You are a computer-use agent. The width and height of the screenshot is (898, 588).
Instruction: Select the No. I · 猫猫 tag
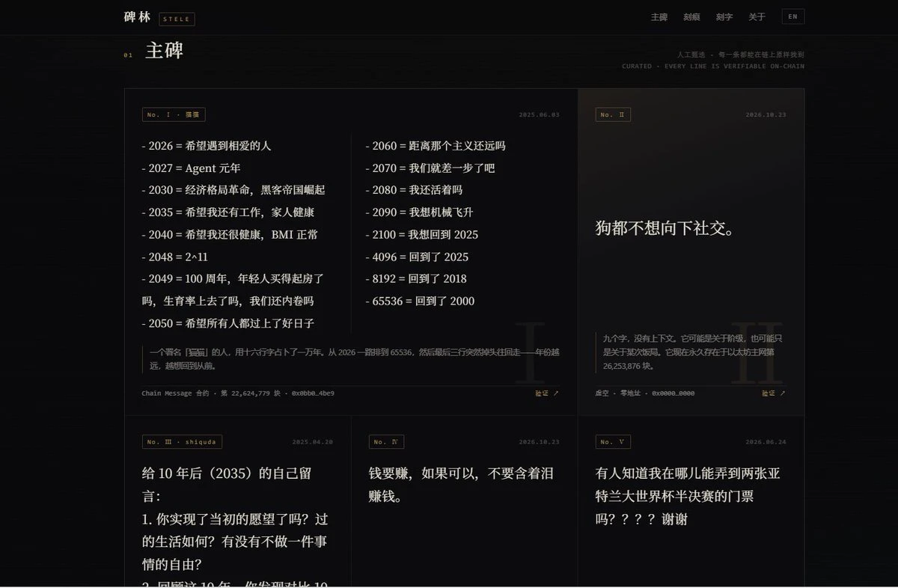pyautogui.click(x=174, y=114)
